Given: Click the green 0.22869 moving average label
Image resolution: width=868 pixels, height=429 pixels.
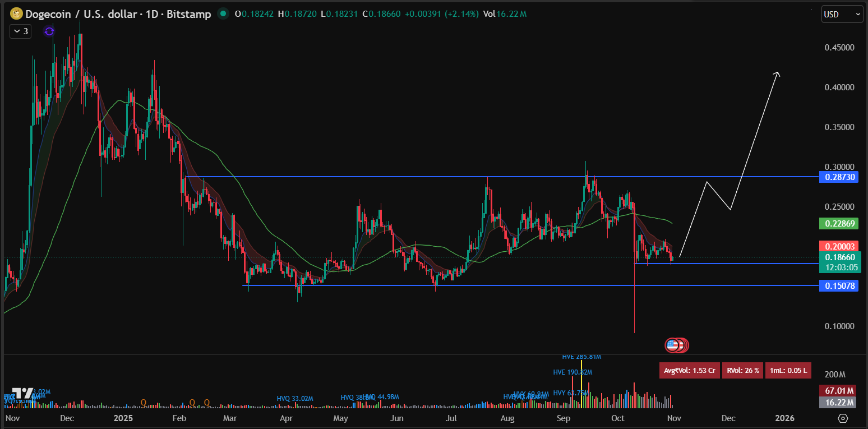Looking at the screenshot, I should click(838, 224).
